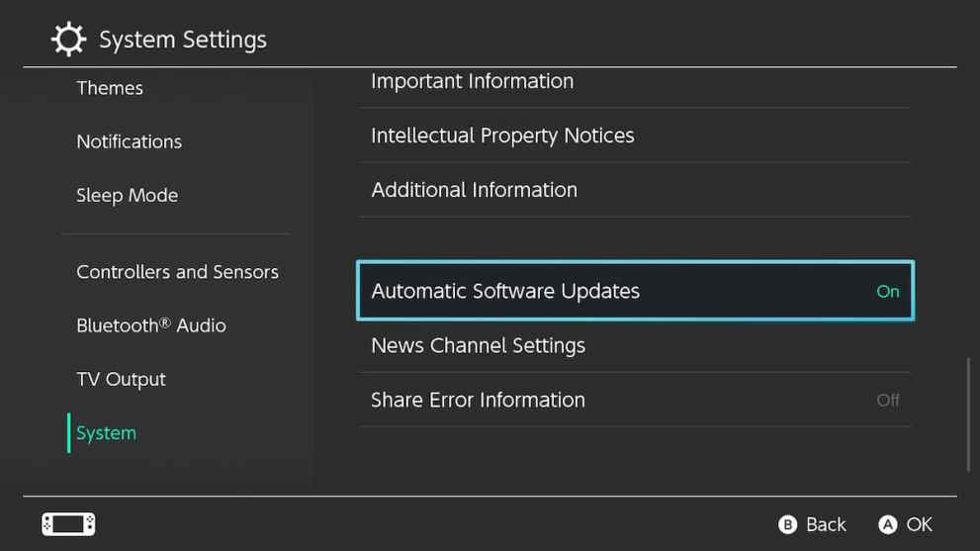Image resolution: width=980 pixels, height=551 pixels.
Task: Click the OK label in footer
Action: [919, 524]
